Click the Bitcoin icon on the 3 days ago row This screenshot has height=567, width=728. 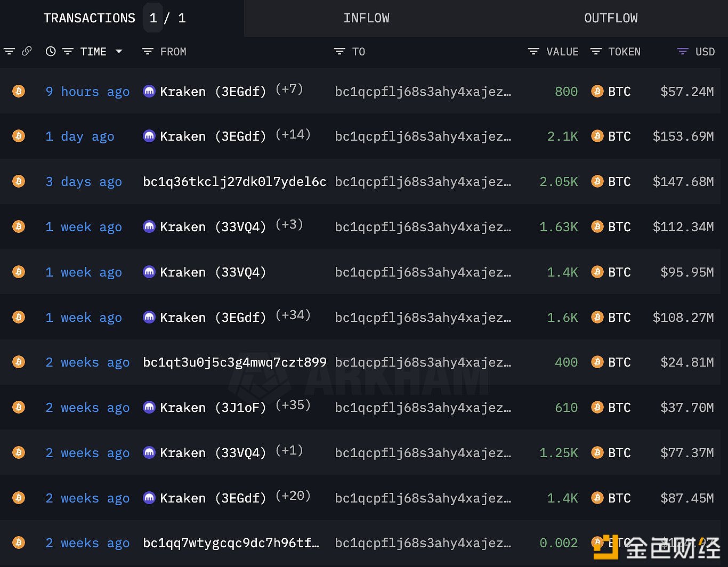19,182
